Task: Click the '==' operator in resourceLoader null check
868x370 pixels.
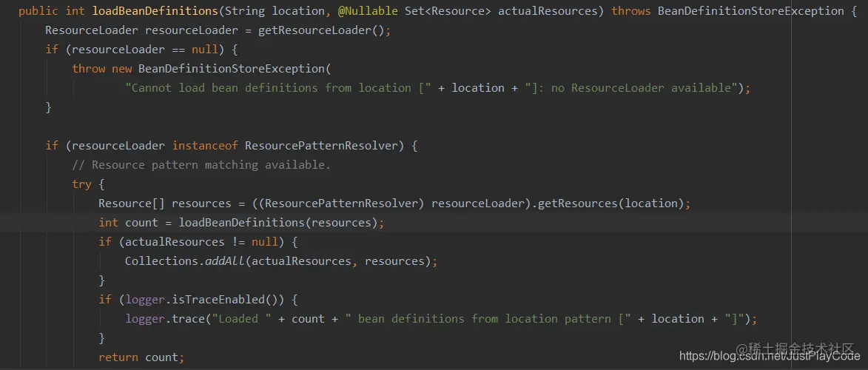Action: pyautogui.click(x=178, y=50)
